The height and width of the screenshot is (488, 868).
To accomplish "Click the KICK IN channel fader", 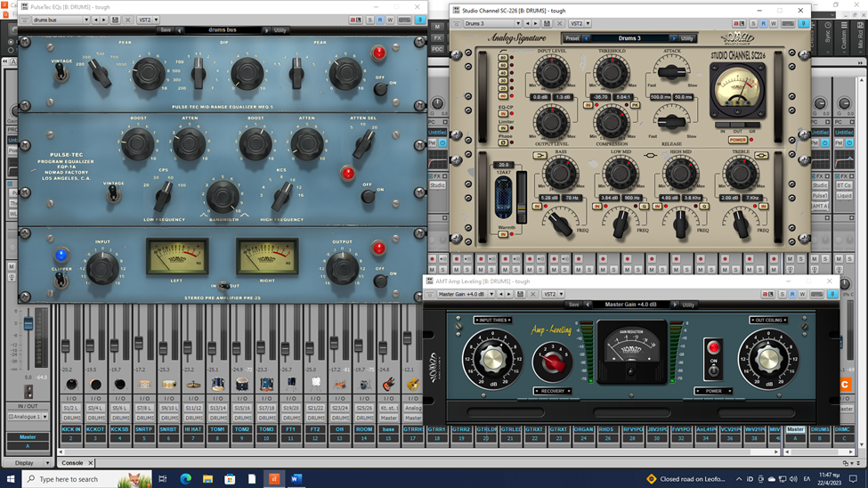I will click(x=65, y=346).
